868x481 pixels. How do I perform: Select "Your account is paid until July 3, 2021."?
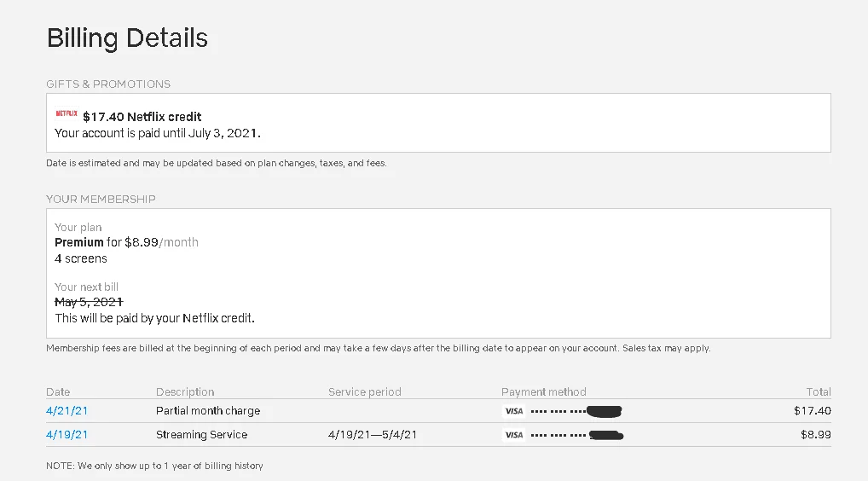click(157, 133)
